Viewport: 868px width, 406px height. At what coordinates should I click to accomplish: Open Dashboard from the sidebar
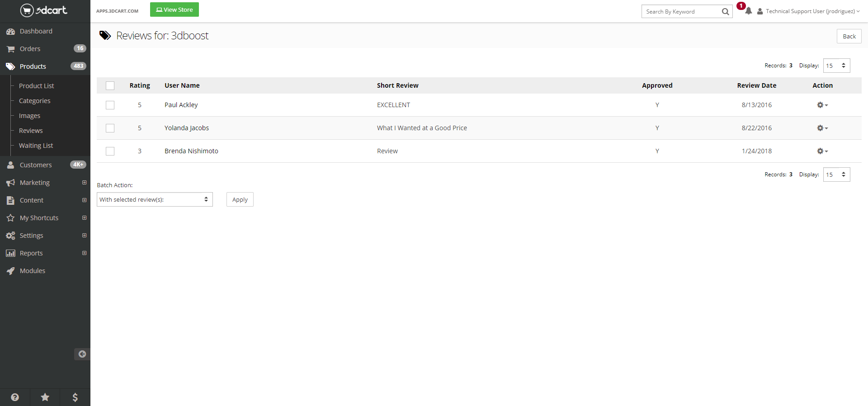tap(36, 31)
